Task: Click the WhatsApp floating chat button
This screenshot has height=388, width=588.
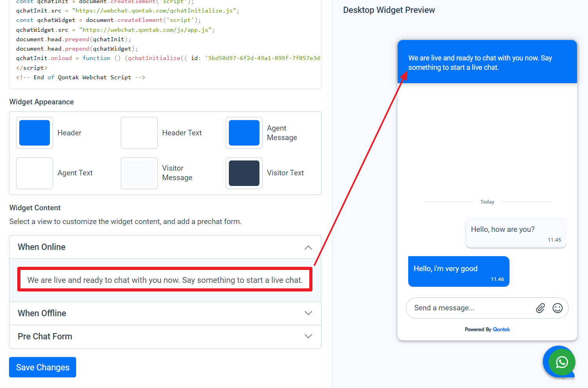Action: coord(562,362)
